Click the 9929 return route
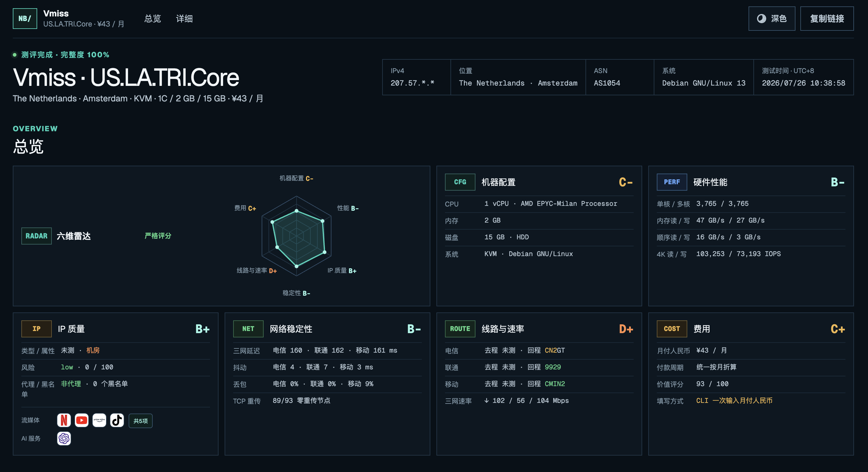Image resolution: width=868 pixels, height=472 pixels. 553,367
